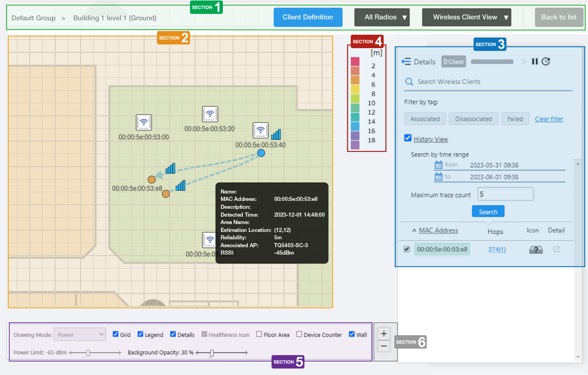
Task: Click the Background Opacity slider handle
Action: click(212, 353)
